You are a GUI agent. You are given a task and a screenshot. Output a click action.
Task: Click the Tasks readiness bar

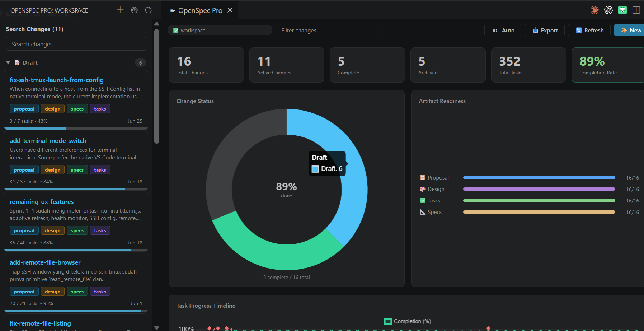(539, 201)
